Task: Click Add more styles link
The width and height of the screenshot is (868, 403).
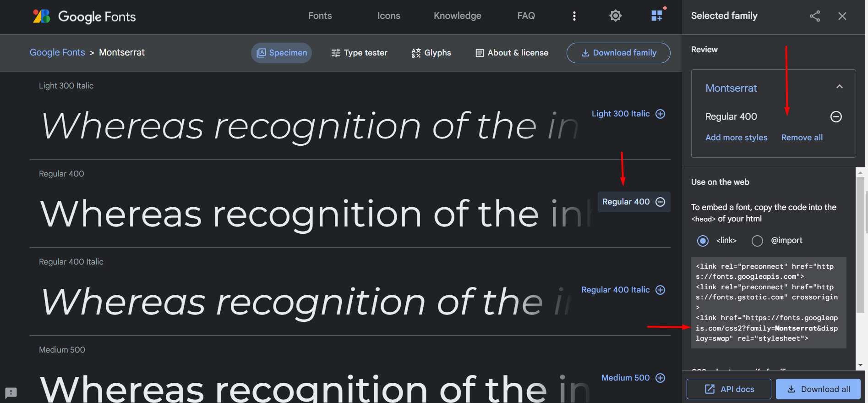Action: [x=736, y=138]
